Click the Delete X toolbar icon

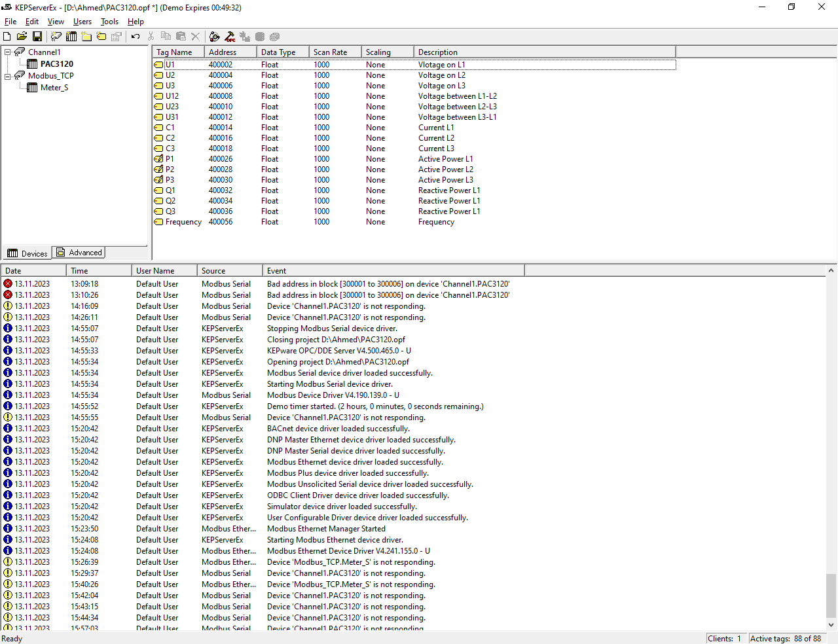click(x=195, y=37)
